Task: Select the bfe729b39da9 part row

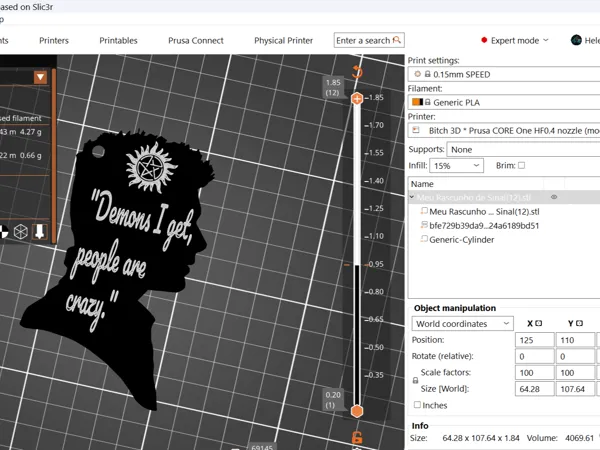Action: (484, 226)
